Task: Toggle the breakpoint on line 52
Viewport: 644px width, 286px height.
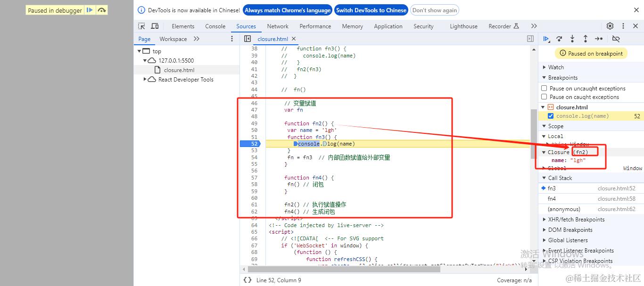Action: (x=250, y=144)
